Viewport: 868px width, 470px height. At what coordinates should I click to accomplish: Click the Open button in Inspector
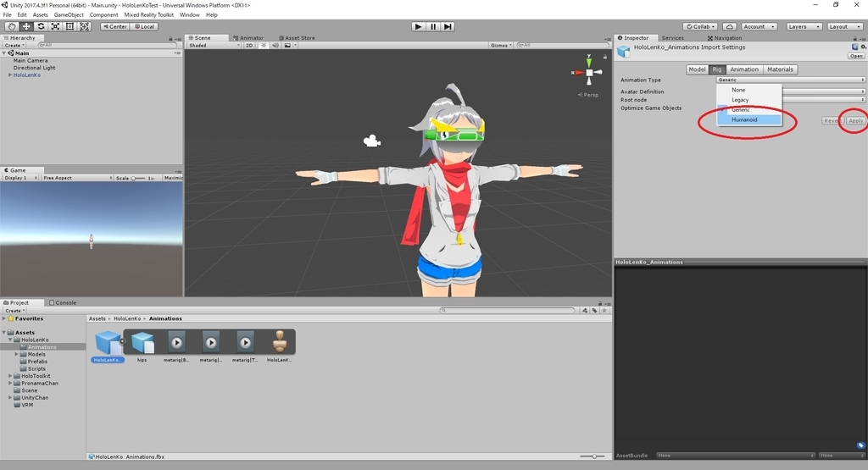click(x=856, y=56)
